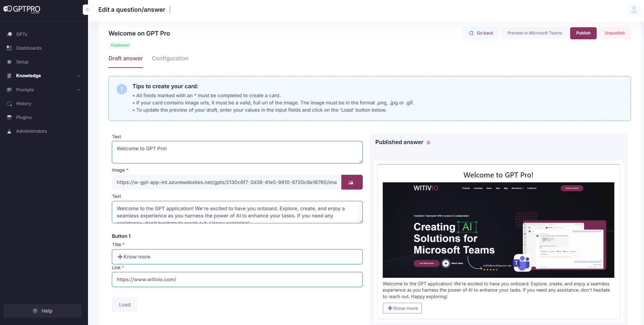Image resolution: width=644 pixels, height=325 pixels.
Task: Open the user profile avatar icon
Action: coord(634,10)
